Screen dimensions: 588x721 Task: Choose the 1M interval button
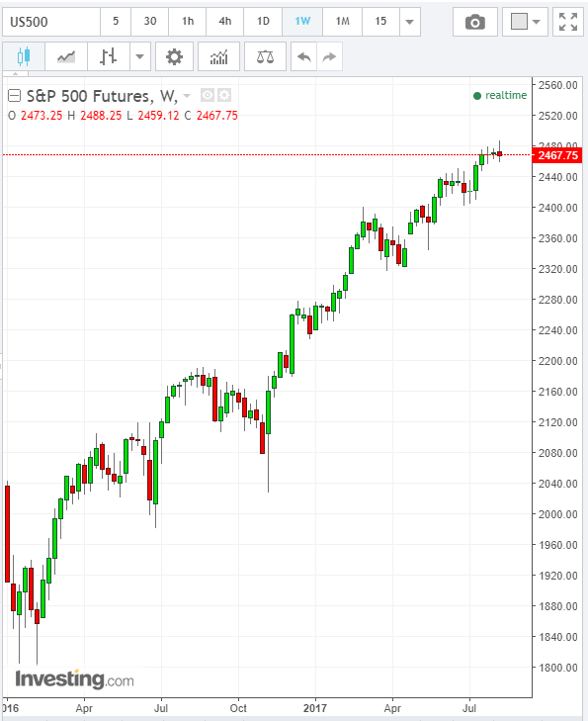point(342,22)
